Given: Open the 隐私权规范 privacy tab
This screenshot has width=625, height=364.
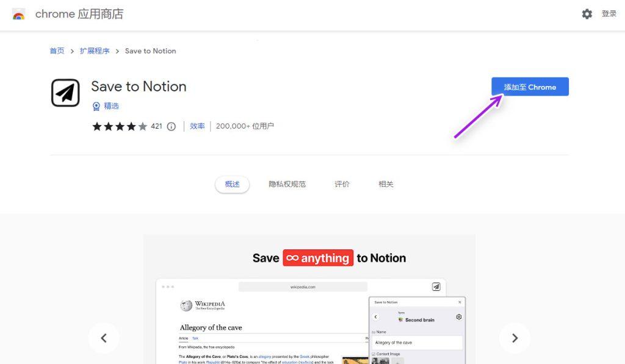Looking at the screenshot, I should pos(287,184).
